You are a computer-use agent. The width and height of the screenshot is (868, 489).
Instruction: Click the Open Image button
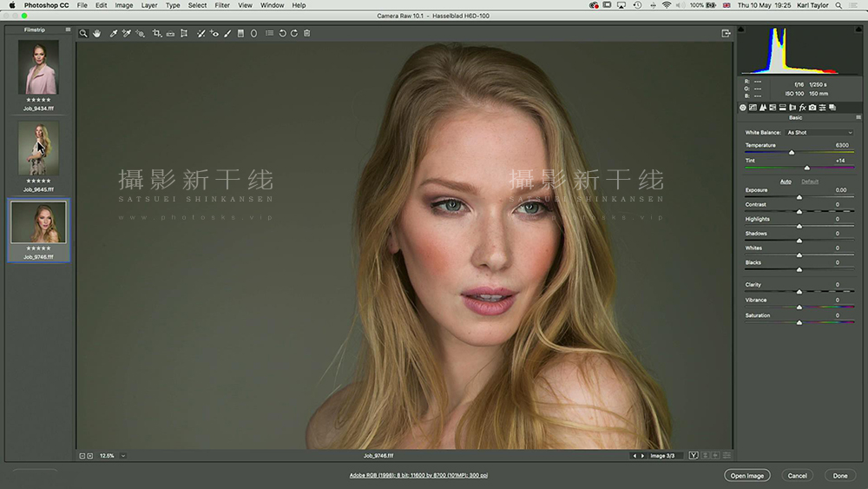(746, 476)
